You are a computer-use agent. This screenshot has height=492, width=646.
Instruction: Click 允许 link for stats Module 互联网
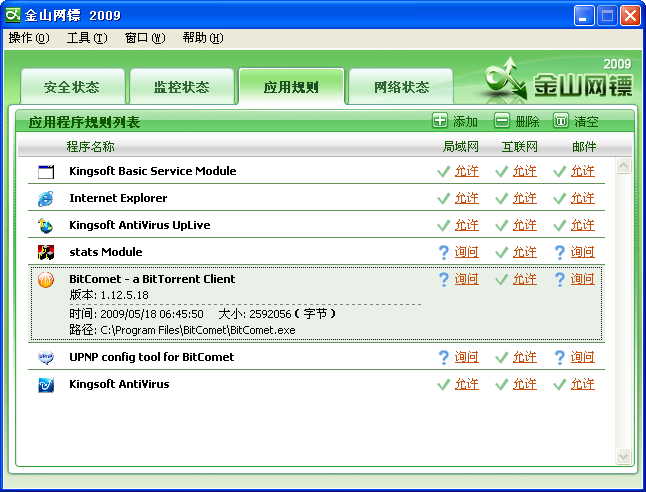[525, 252]
